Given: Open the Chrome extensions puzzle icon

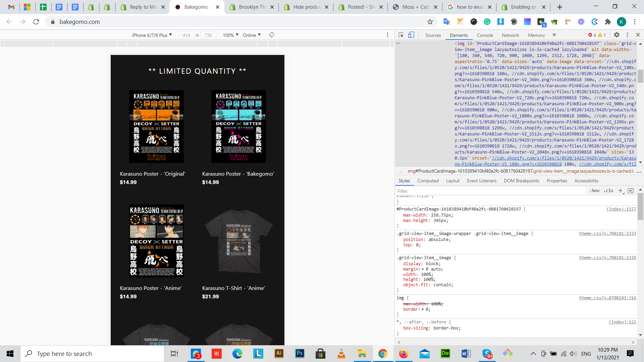Looking at the screenshot, I should [608, 22].
